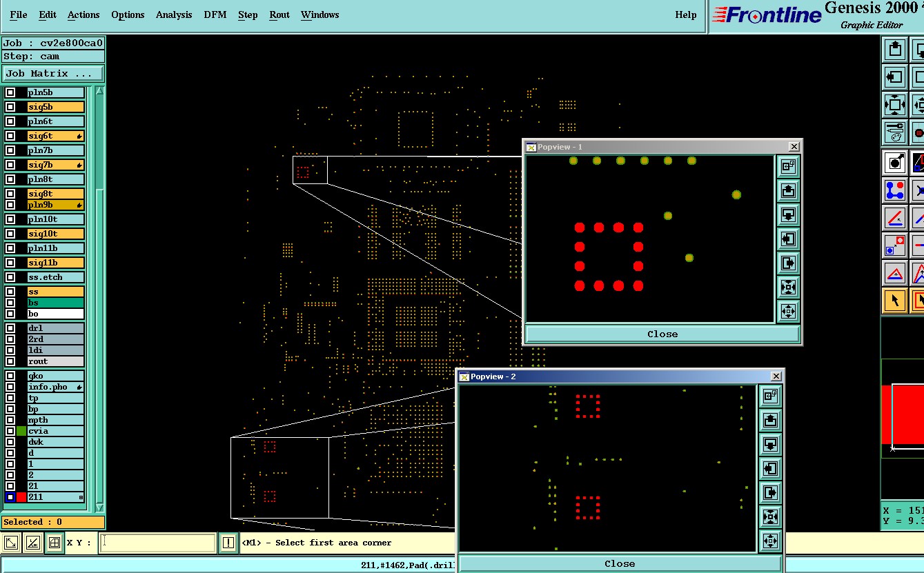Click the Job Matrix button

pos(53,73)
